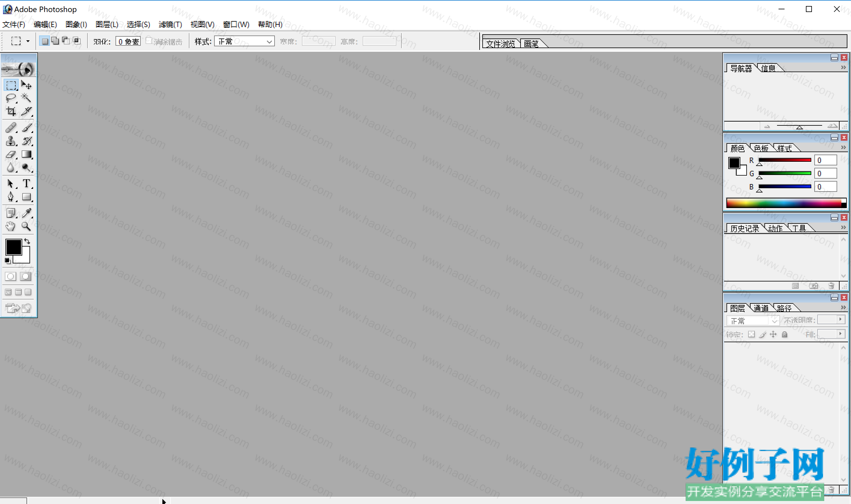Viewport: 851px width, 504px height.
Task: Reset default foreground and background colors
Action: pyautogui.click(x=8, y=261)
